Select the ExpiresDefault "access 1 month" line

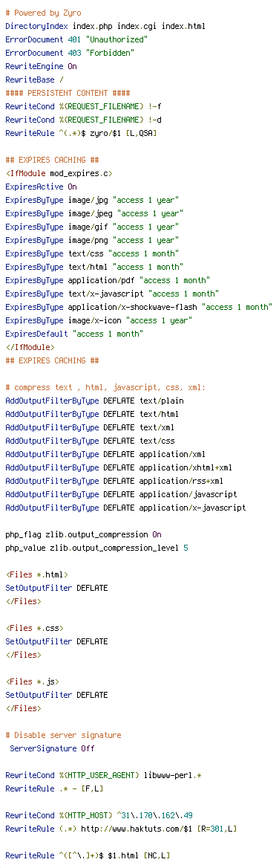tap(75, 334)
